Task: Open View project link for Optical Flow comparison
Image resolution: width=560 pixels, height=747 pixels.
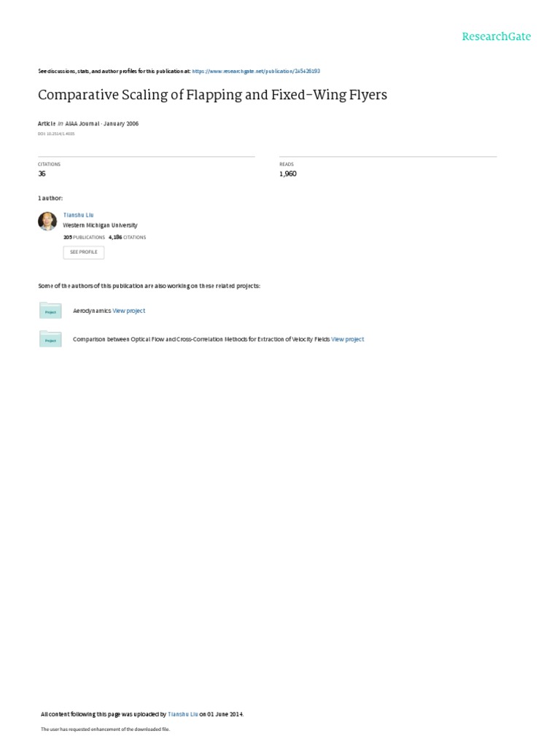Action: tap(348, 339)
